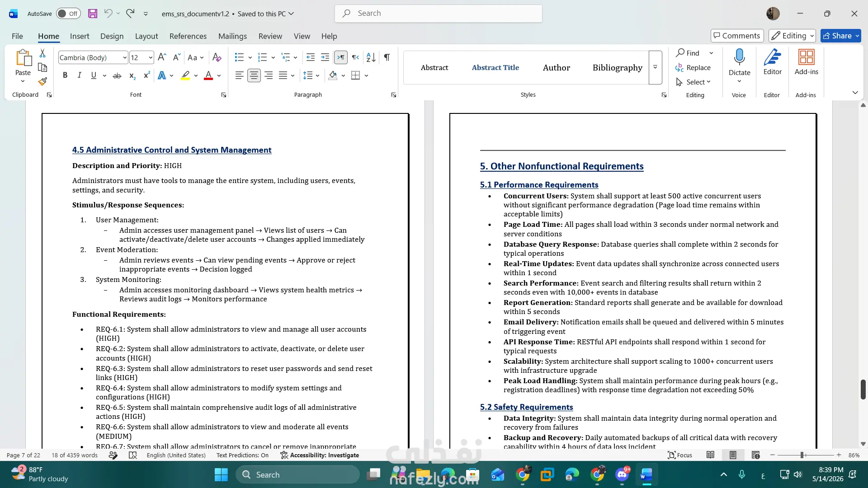
Task: Increase the paragraph indent
Action: 325,57
